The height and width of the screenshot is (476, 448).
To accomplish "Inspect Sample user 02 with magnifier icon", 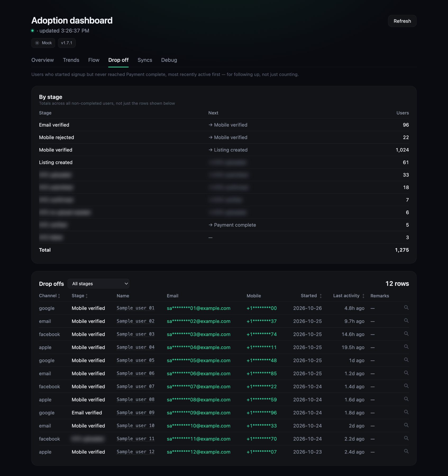I will (406, 321).
